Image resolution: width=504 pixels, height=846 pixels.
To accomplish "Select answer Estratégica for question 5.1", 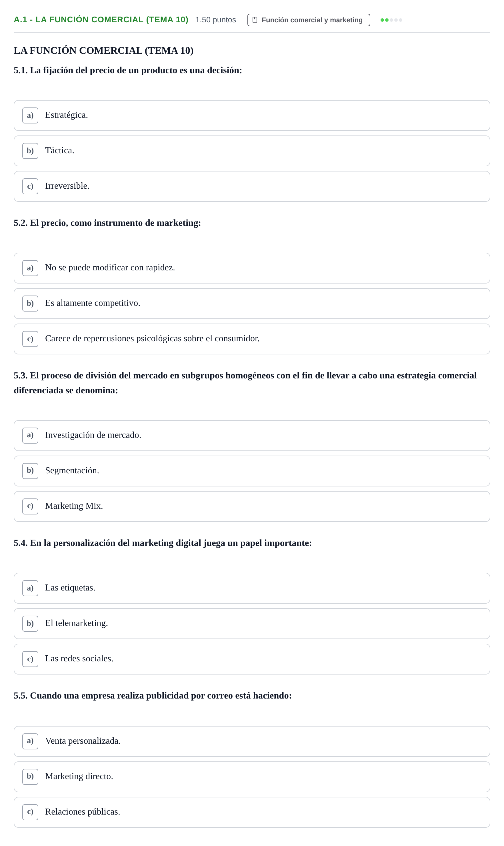I will (x=252, y=115).
